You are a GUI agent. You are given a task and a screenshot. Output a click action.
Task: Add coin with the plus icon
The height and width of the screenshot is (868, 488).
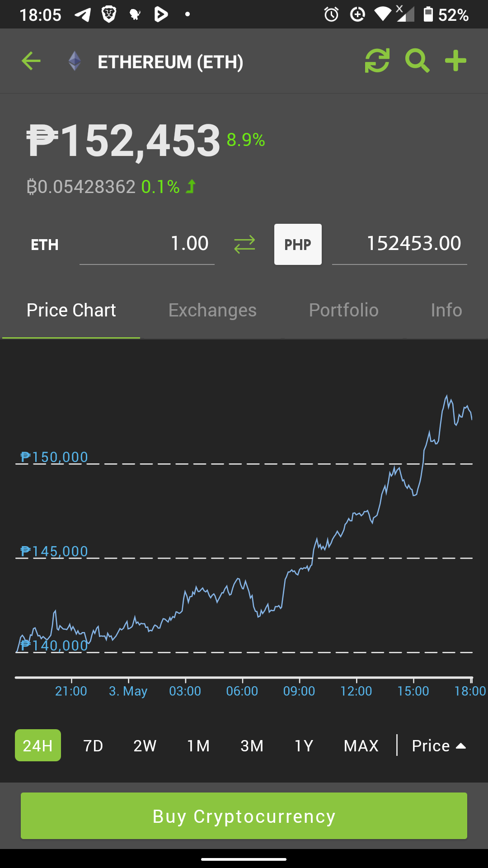tap(455, 61)
